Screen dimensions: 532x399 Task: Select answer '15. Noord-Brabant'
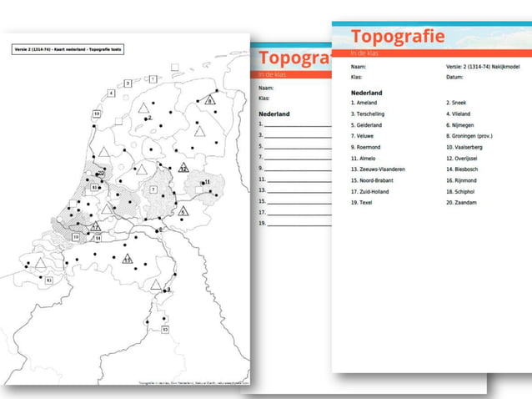pyautogui.click(x=372, y=180)
